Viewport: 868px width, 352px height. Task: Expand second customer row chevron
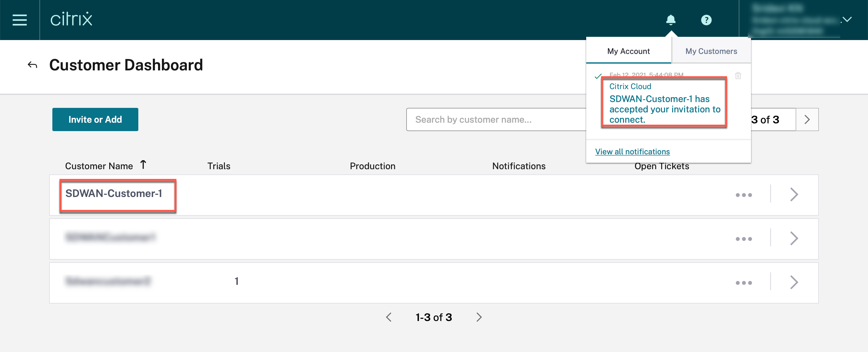pos(794,238)
